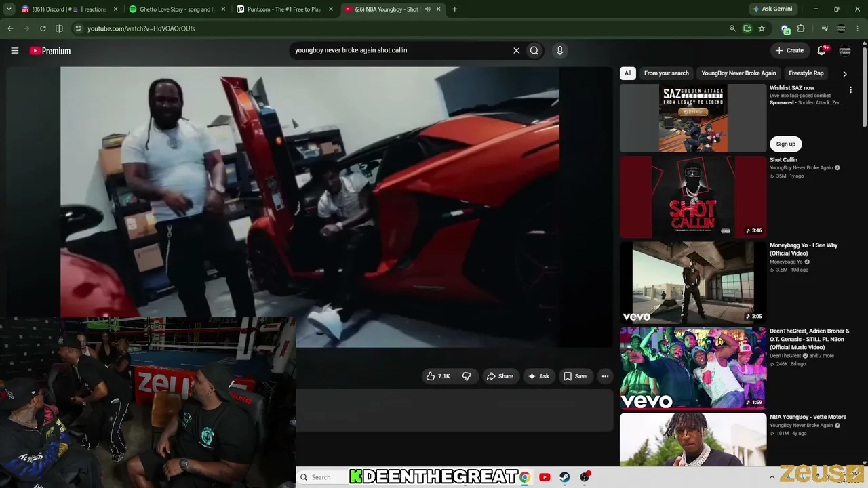Select the Freestyle Rap chip

pos(806,73)
